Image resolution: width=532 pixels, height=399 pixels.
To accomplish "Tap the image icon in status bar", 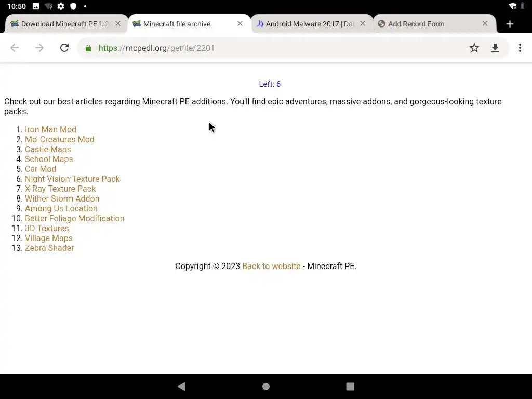I will (x=36, y=6).
